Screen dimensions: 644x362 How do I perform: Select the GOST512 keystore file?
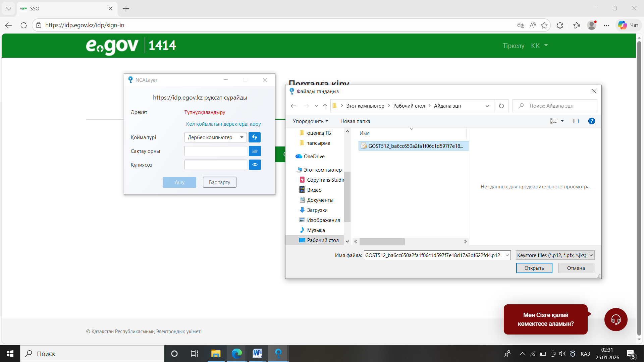tap(413, 146)
